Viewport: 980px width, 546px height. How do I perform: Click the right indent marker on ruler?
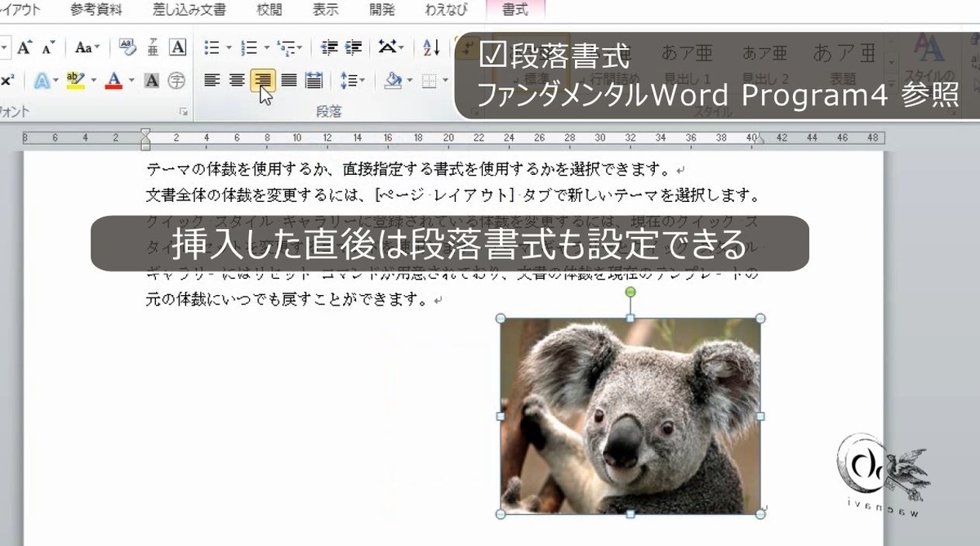(x=761, y=141)
